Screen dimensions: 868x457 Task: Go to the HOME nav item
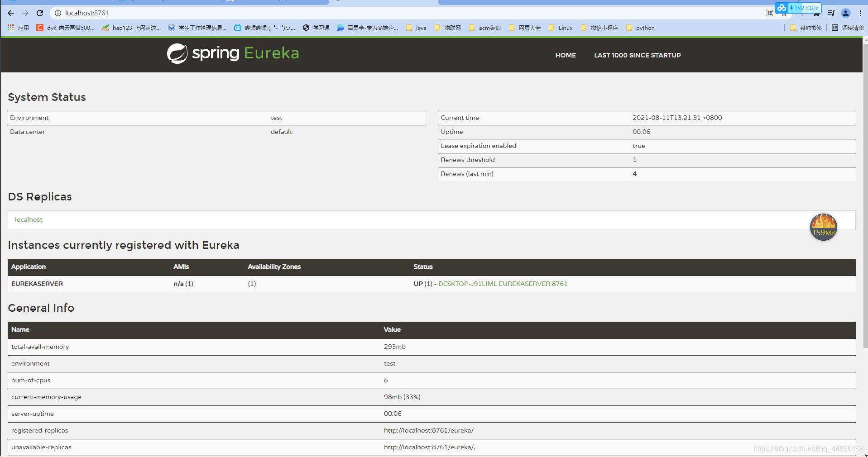pos(566,55)
